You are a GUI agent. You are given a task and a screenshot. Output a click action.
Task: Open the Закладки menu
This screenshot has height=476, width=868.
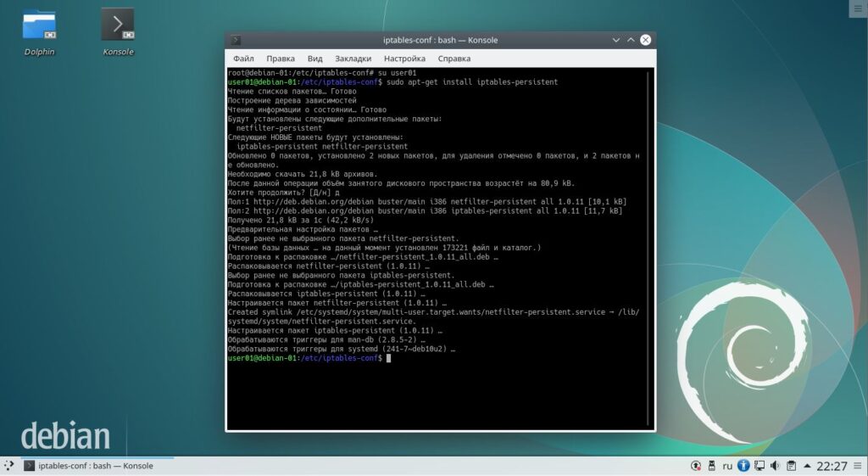click(x=353, y=59)
